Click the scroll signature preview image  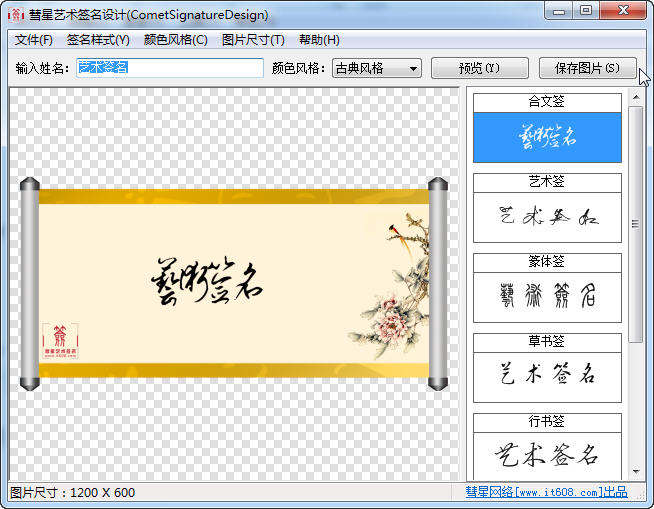[x=234, y=284]
